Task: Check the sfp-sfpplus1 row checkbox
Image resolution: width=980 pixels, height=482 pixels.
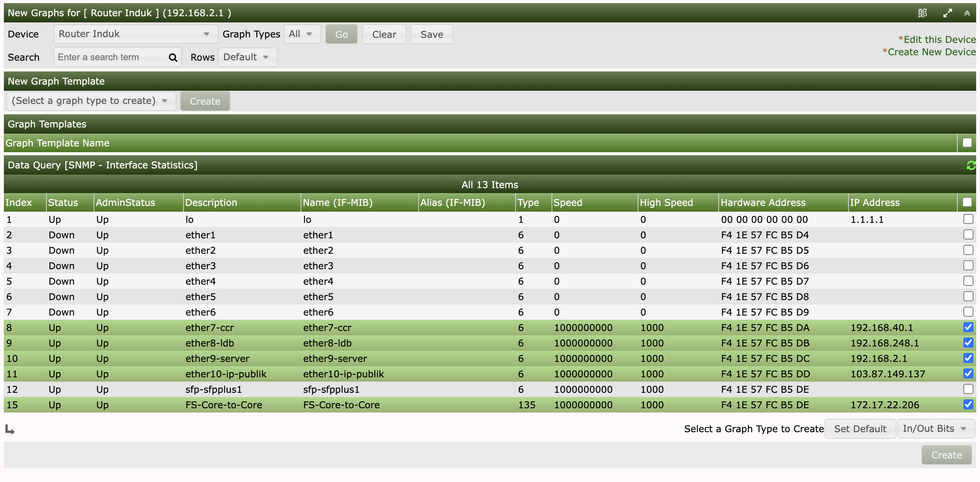Action: (x=968, y=389)
